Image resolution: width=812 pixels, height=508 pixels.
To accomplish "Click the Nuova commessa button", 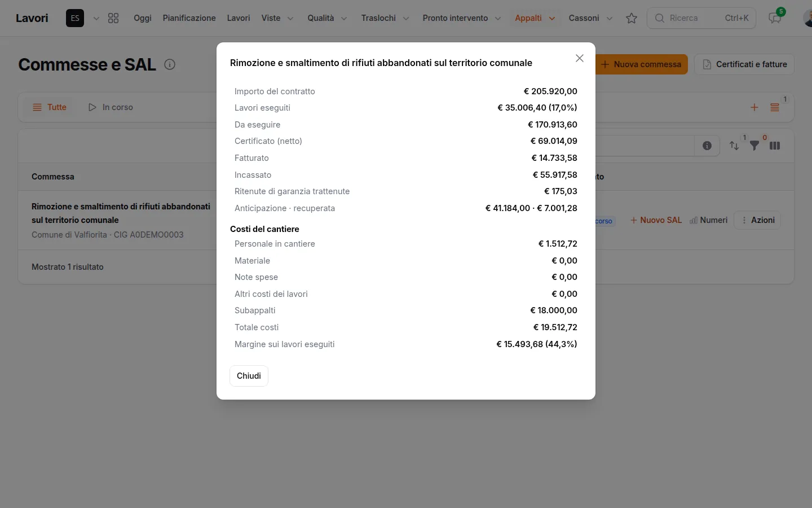I will pos(642,64).
